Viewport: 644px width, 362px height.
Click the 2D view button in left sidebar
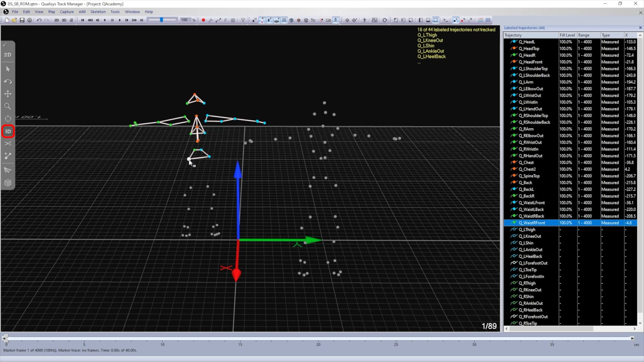[x=8, y=55]
